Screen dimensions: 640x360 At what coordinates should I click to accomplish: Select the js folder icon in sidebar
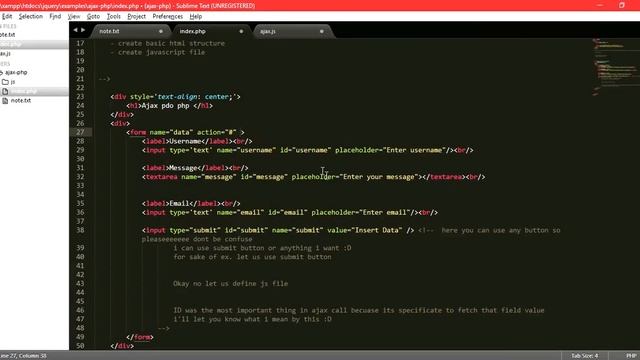[5, 82]
